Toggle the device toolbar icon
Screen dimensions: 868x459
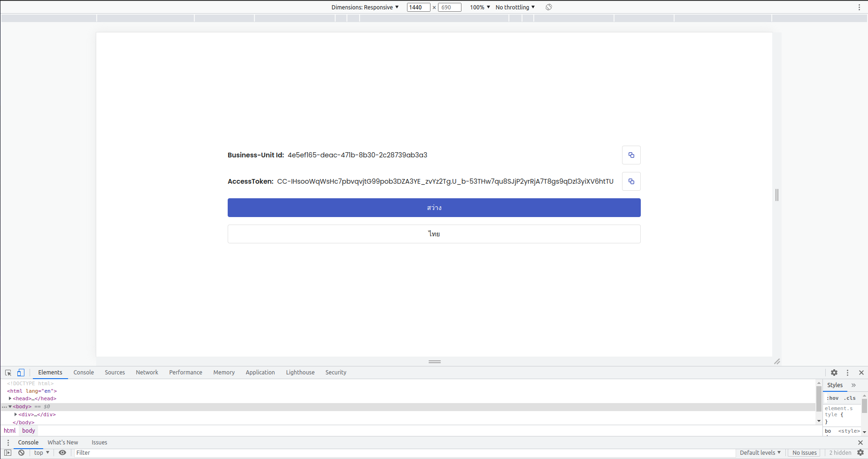coord(21,373)
